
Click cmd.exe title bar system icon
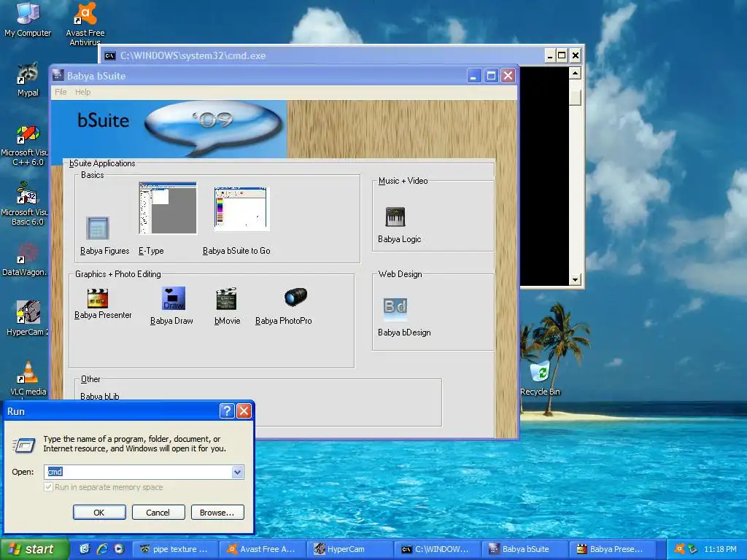tap(110, 55)
